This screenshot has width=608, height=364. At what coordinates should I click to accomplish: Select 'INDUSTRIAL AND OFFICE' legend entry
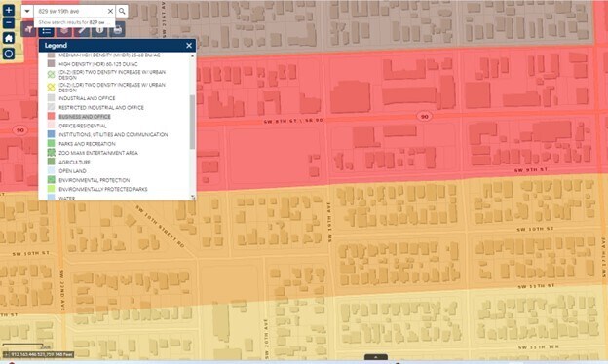(87, 98)
